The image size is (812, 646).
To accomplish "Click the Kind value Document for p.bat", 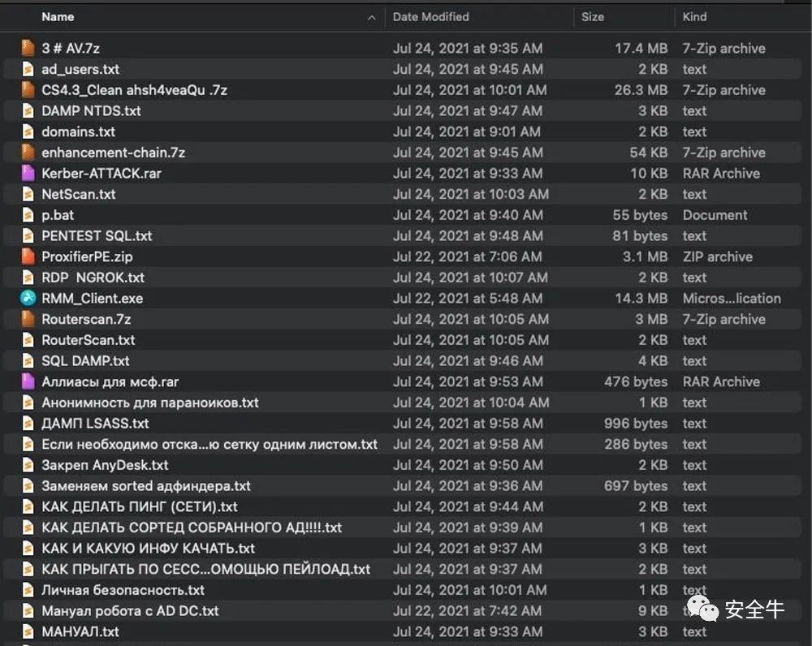I will [715, 215].
